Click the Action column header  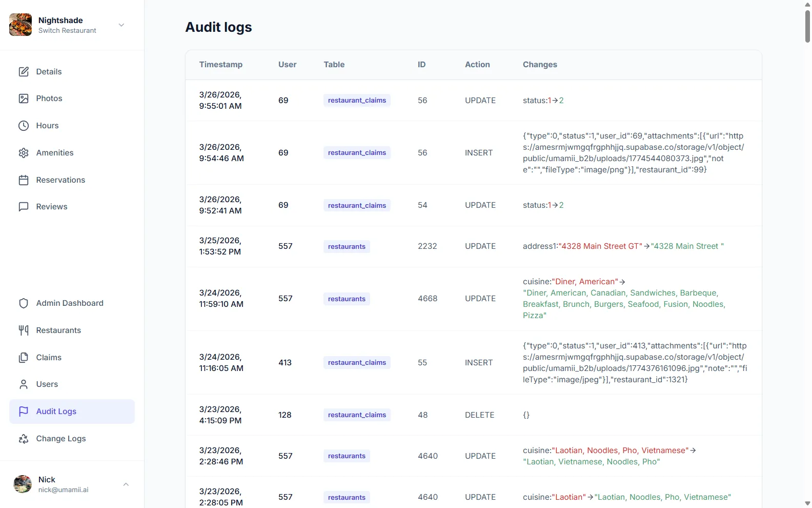(x=477, y=65)
